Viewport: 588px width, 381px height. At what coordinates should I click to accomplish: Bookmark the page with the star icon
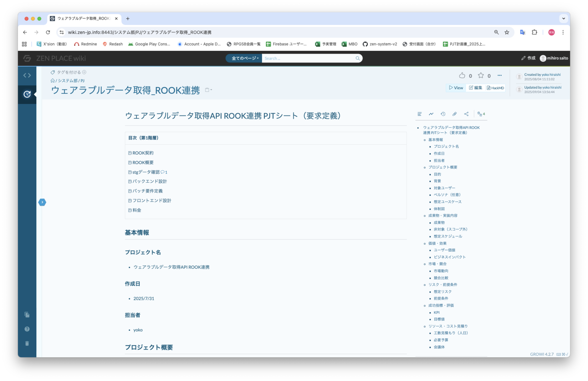click(480, 75)
